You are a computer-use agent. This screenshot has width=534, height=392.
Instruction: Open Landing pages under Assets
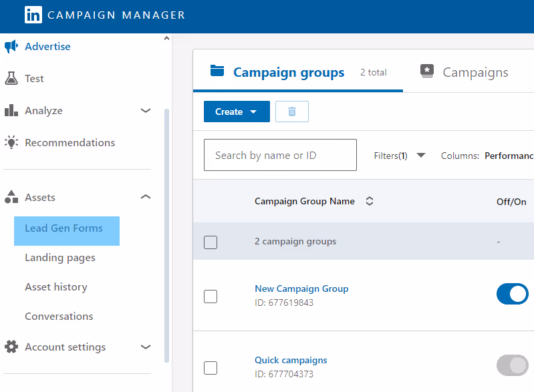[60, 258]
